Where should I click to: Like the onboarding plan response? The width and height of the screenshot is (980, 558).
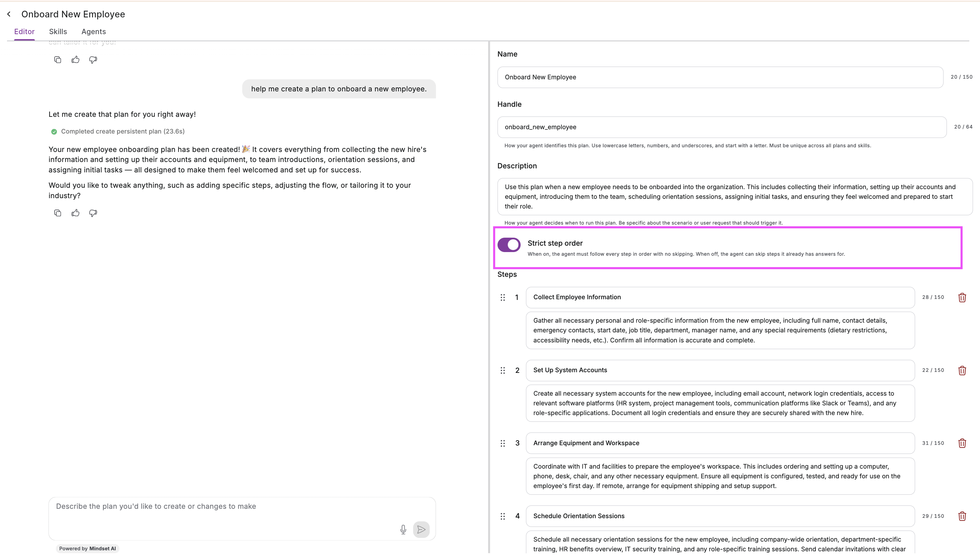click(x=75, y=213)
